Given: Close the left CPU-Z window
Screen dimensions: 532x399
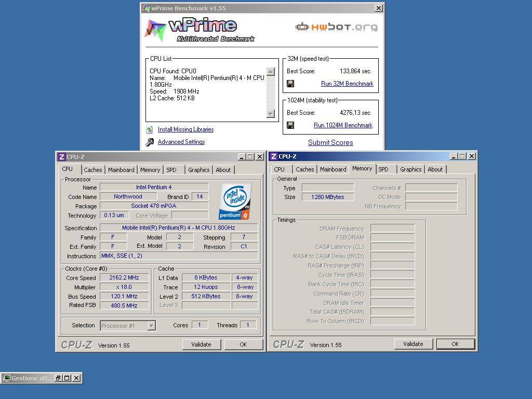Looking at the screenshot, I should pos(260,157).
